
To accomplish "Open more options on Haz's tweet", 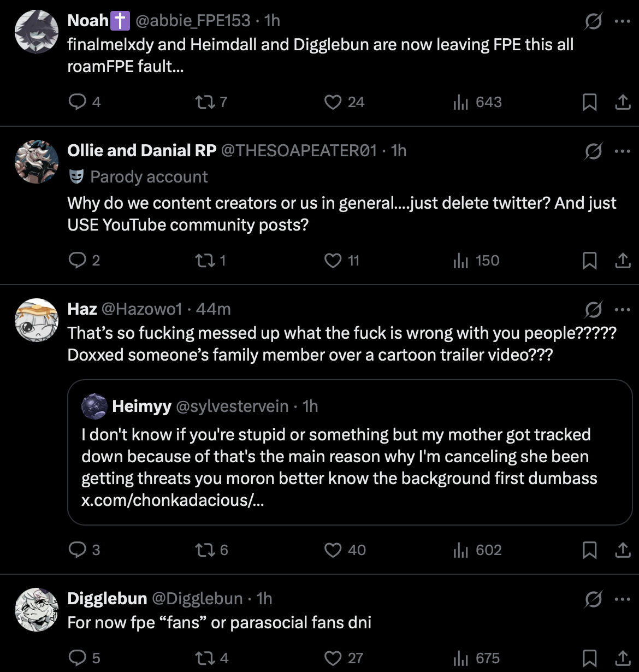I will (622, 310).
